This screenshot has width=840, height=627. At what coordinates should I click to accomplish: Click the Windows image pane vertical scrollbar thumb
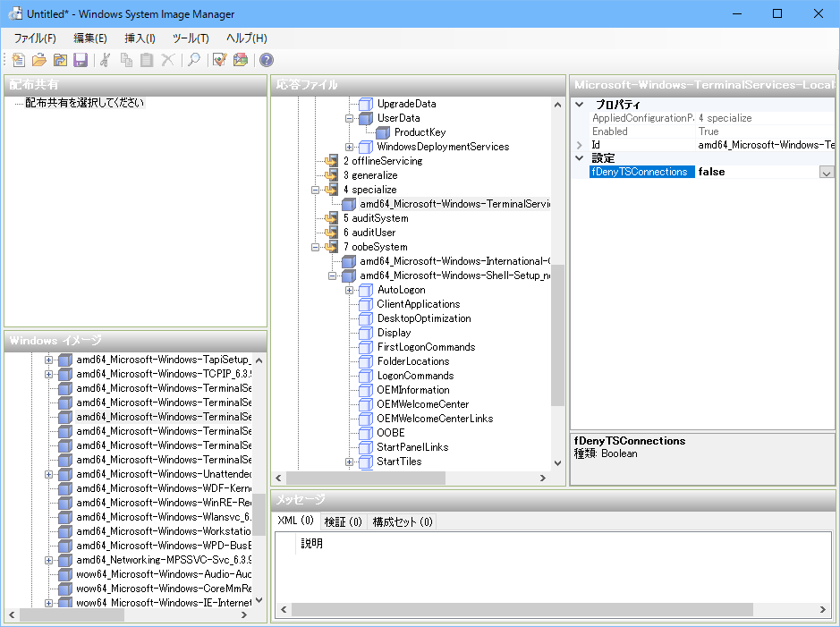pos(259,514)
